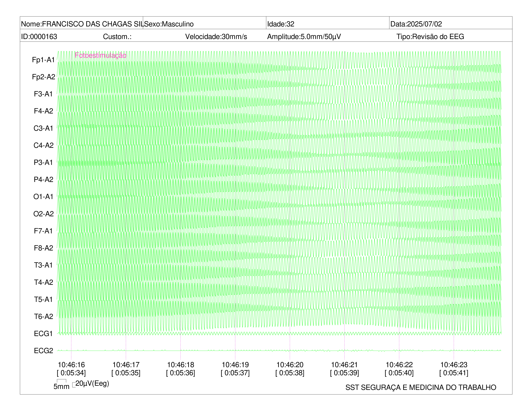Select the T4-A2 channel label

tap(43, 282)
